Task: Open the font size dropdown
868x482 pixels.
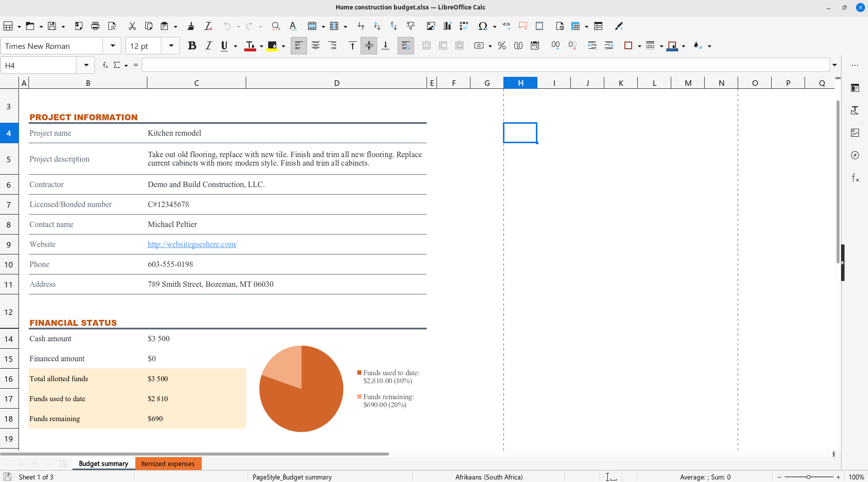Action: tap(171, 46)
